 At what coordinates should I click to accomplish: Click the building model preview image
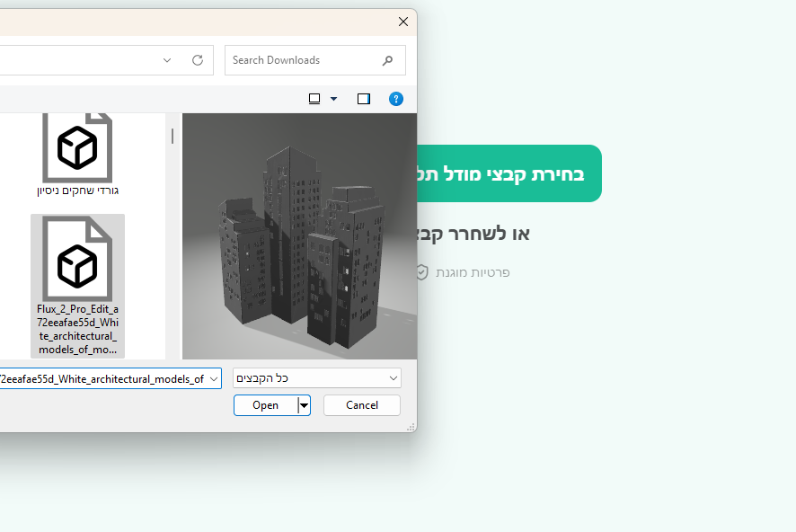(299, 236)
